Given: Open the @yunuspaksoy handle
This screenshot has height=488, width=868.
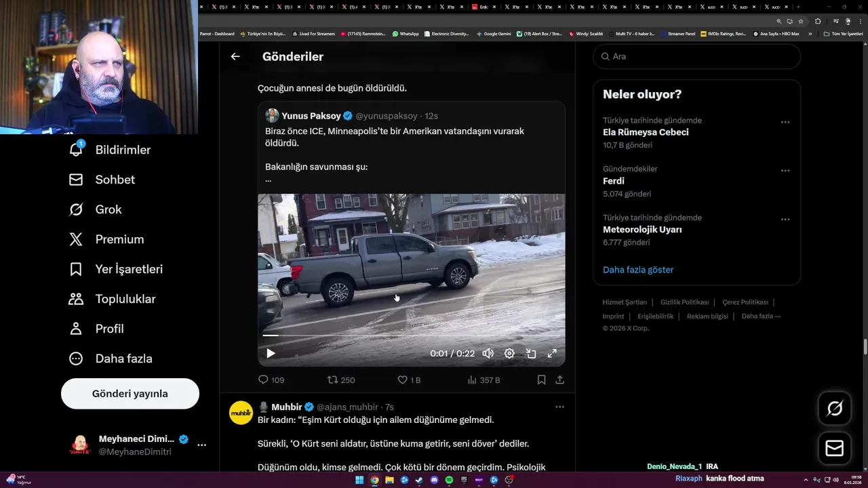Looking at the screenshot, I should 387,116.
